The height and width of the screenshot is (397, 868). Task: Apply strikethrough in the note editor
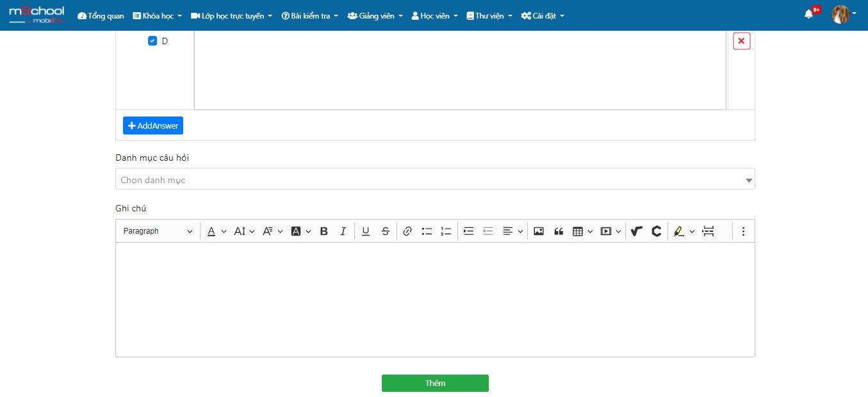(x=385, y=231)
